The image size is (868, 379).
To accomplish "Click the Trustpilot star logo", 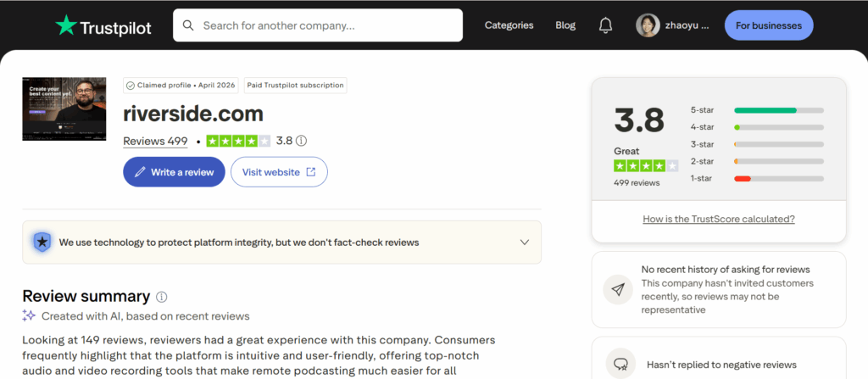I will 66,25.
